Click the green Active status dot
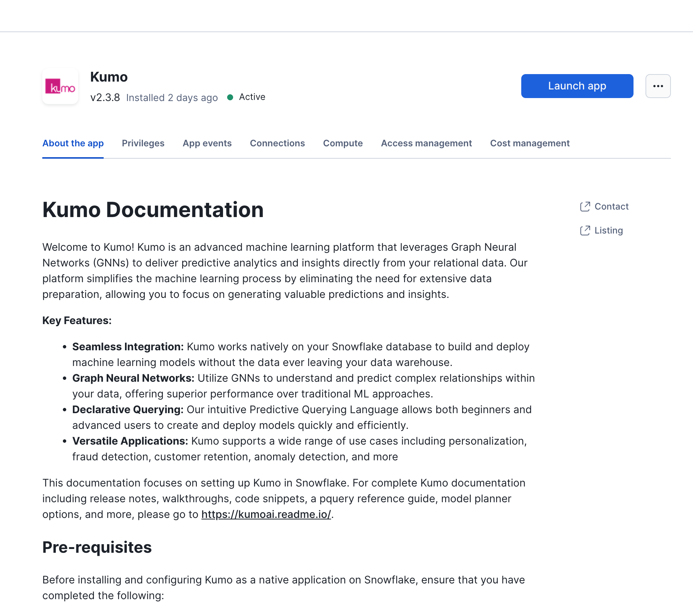This screenshot has width=693, height=616. (x=230, y=97)
